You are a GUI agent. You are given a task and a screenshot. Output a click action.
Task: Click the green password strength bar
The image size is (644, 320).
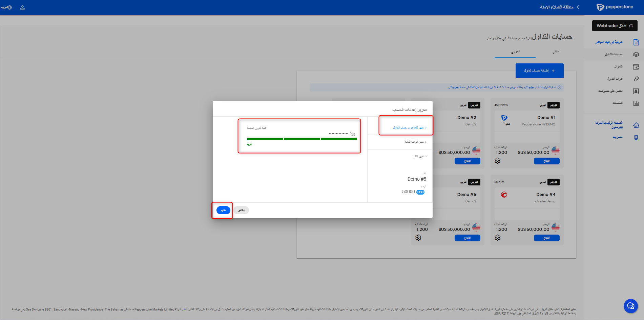302,139
